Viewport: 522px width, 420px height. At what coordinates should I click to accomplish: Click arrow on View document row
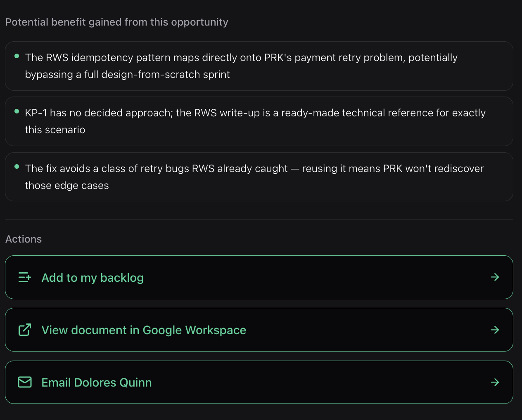tap(495, 330)
